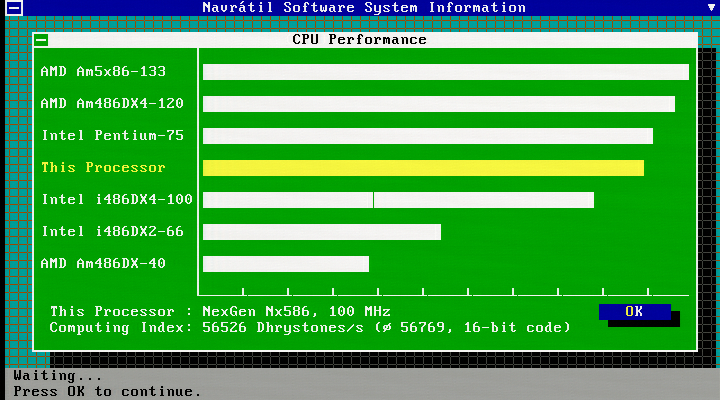The width and height of the screenshot is (720, 400).
Task: Select the Intel Pentium-75 label
Action: (112, 135)
